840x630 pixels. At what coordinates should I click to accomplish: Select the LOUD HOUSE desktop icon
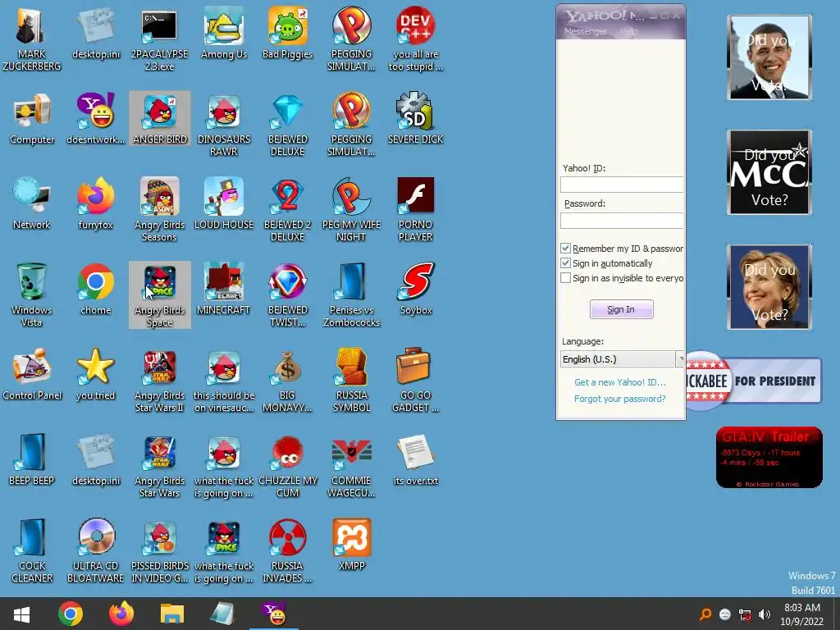(224, 204)
